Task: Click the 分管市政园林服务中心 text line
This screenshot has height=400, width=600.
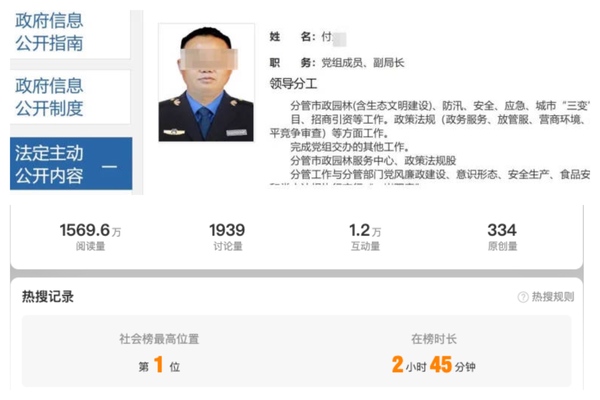Action: point(372,160)
